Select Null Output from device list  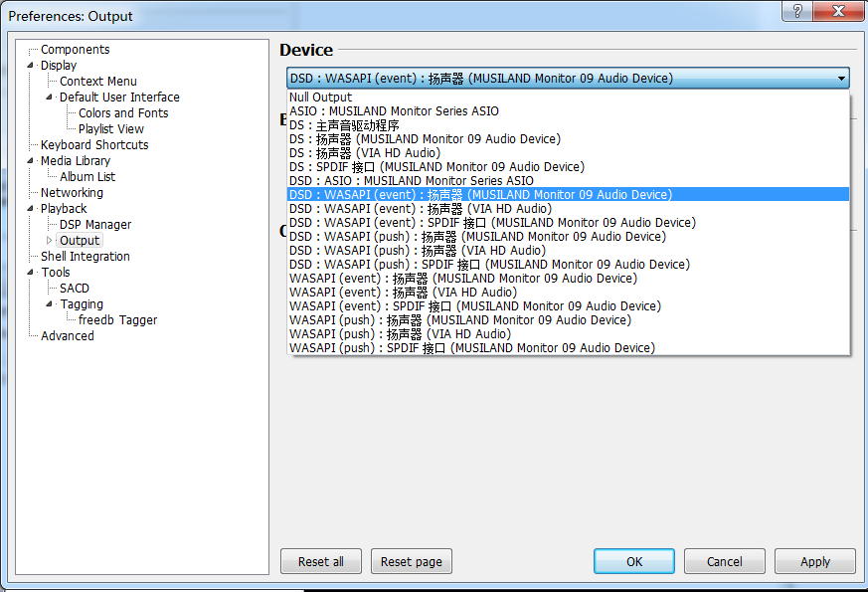tap(320, 98)
